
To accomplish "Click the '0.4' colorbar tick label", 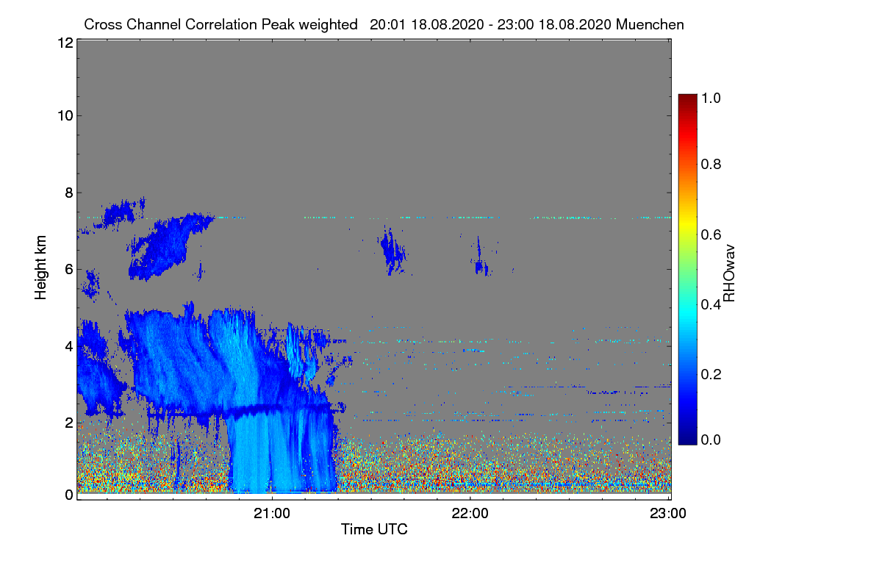I will [709, 304].
